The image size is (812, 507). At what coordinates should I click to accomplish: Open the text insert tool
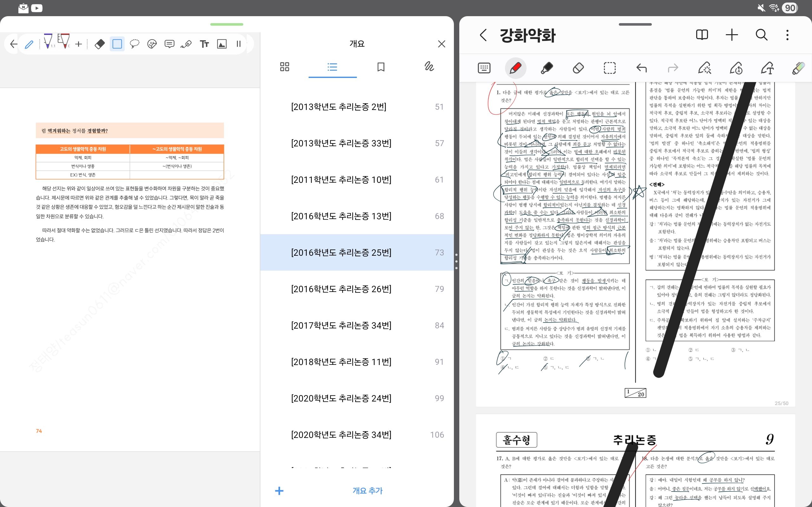(x=204, y=44)
